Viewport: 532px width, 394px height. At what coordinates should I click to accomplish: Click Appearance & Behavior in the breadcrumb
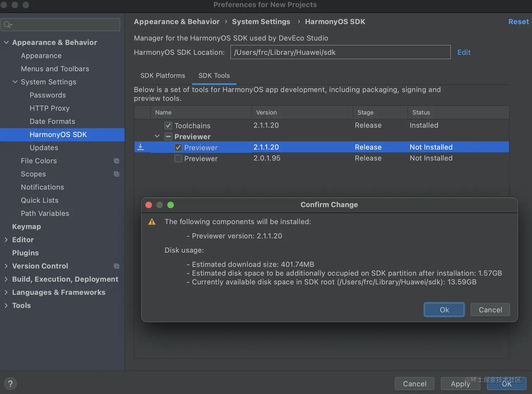177,22
